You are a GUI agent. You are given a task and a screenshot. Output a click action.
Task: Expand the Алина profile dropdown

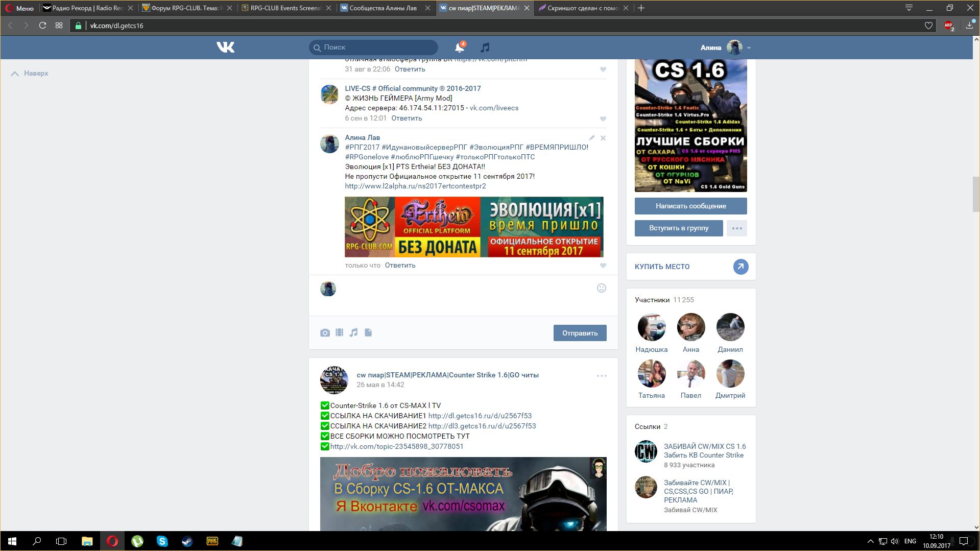point(749,47)
